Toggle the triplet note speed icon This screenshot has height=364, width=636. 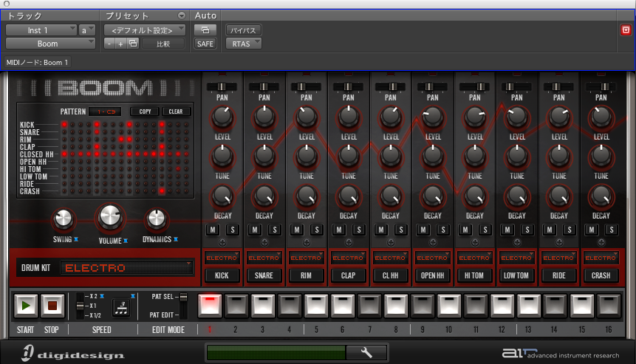click(x=121, y=308)
